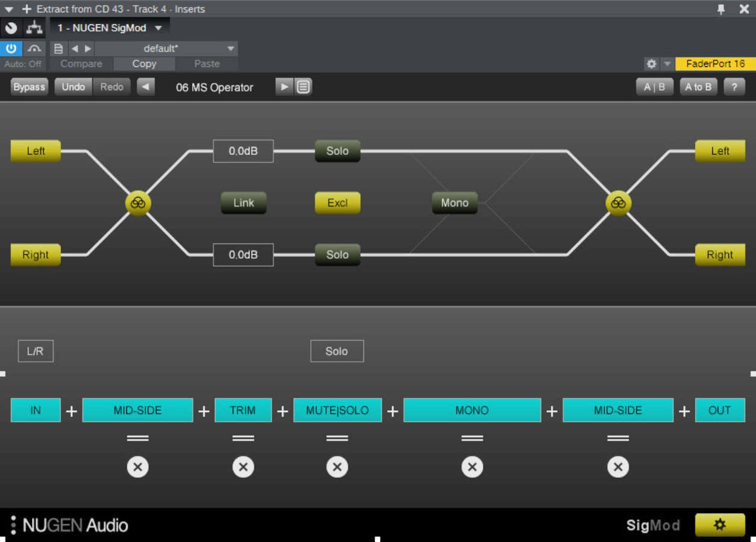Click the upper 0.0dB trim field

[243, 151]
